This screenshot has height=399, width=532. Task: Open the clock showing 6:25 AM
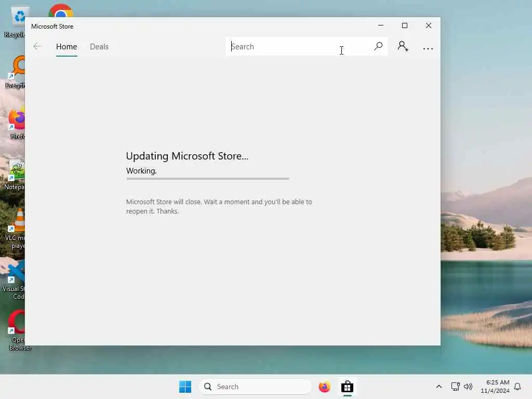495,387
